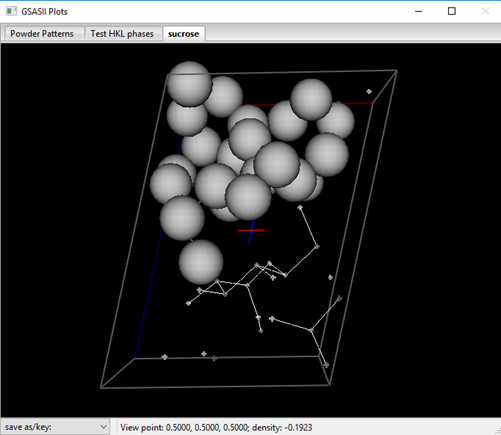Close the GSASII Plots window
501x435 pixels.
(485, 11)
